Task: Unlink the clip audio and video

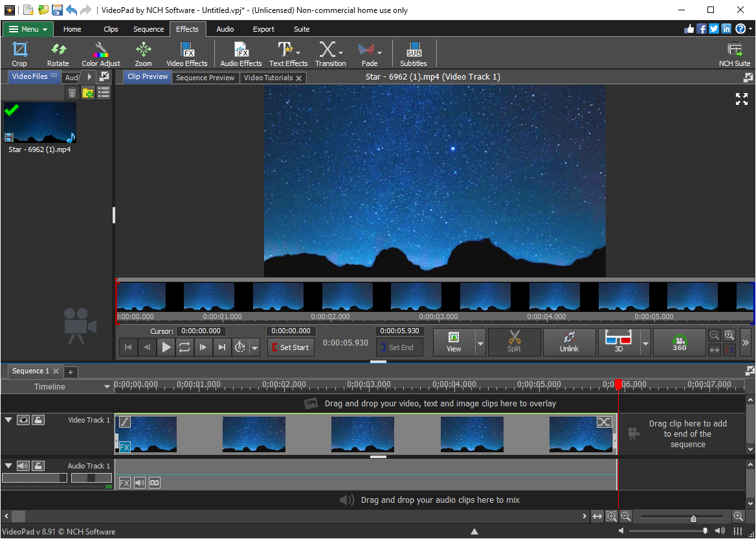Action: tap(569, 342)
